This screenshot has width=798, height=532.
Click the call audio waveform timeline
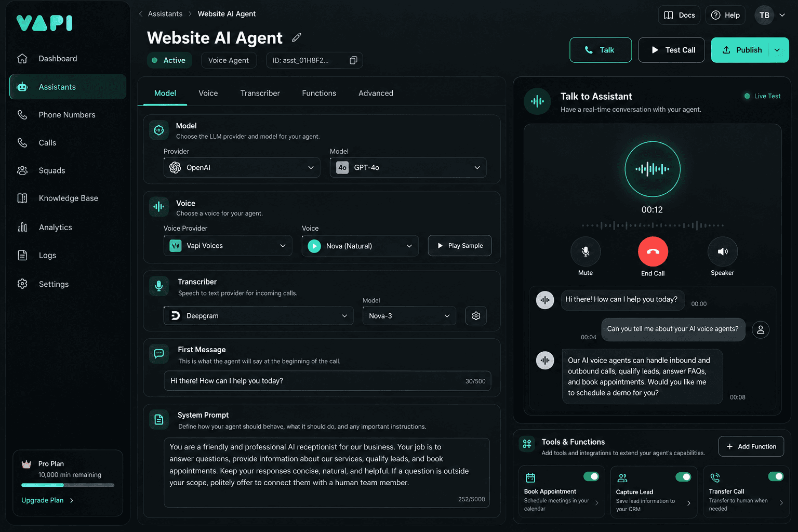653,225
